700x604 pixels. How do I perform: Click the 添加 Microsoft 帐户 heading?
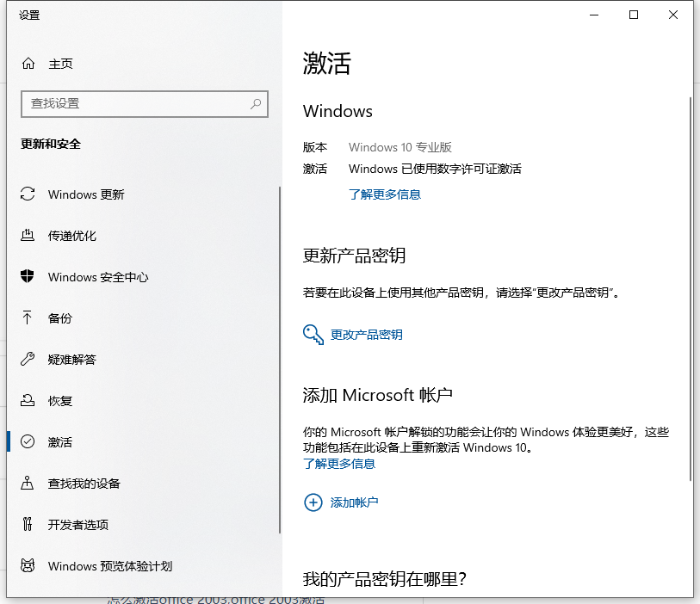click(x=378, y=395)
